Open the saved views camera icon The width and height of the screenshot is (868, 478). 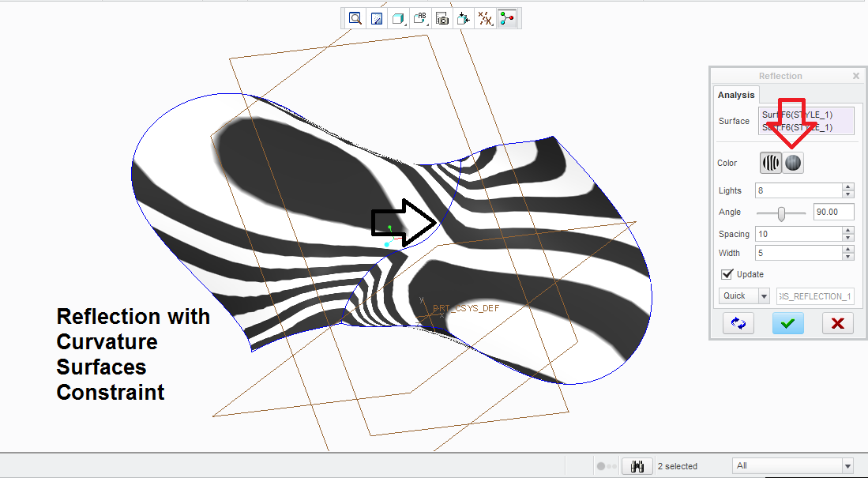(442, 19)
